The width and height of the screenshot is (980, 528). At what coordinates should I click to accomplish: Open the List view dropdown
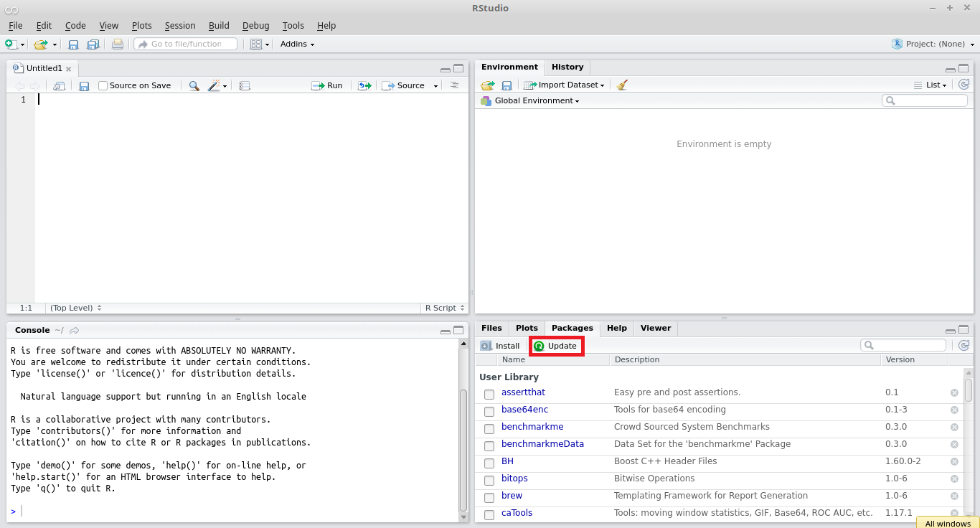pos(935,85)
